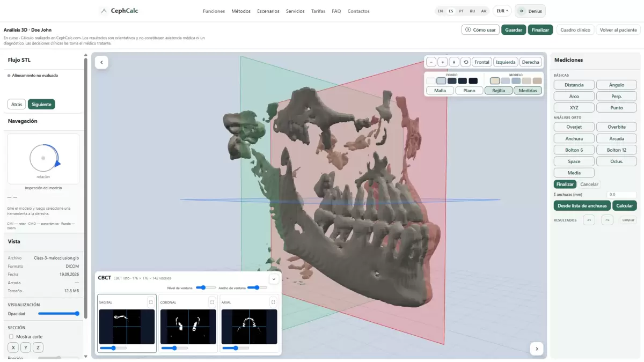Open Tarifas in top navigation

point(318,11)
